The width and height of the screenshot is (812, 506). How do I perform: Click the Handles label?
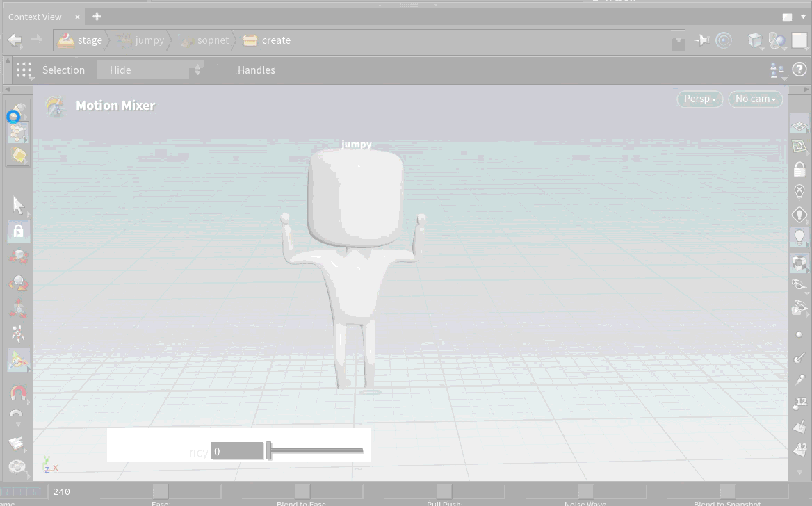257,70
